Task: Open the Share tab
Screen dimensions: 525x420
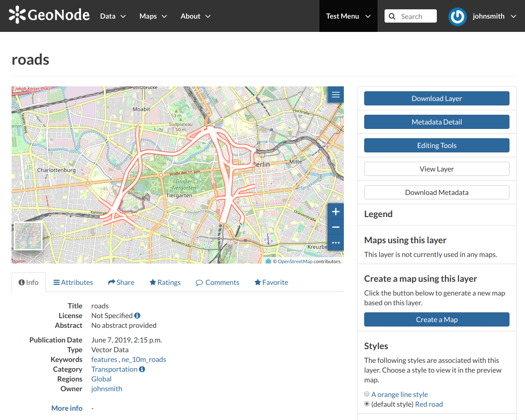Action: [x=121, y=282]
